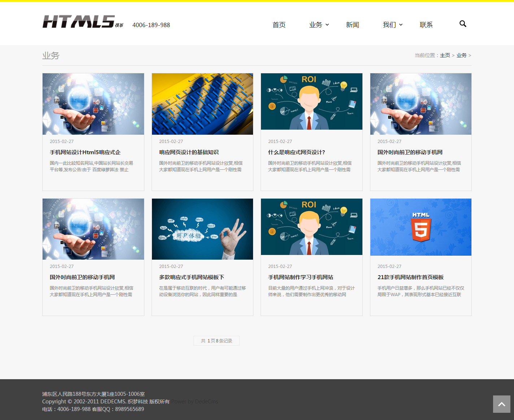Click the pagination record count box
This screenshot has height=420, width=514.
(216, 341)
